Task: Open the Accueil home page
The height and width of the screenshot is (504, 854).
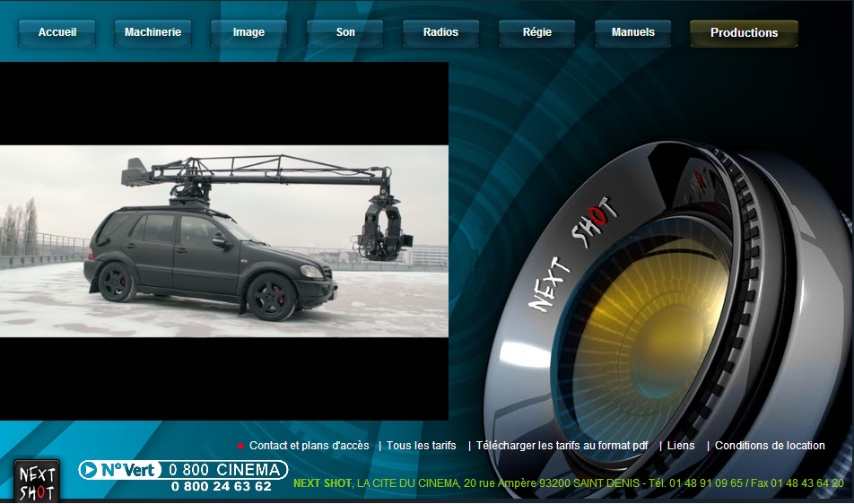Action: click(57, 33)
